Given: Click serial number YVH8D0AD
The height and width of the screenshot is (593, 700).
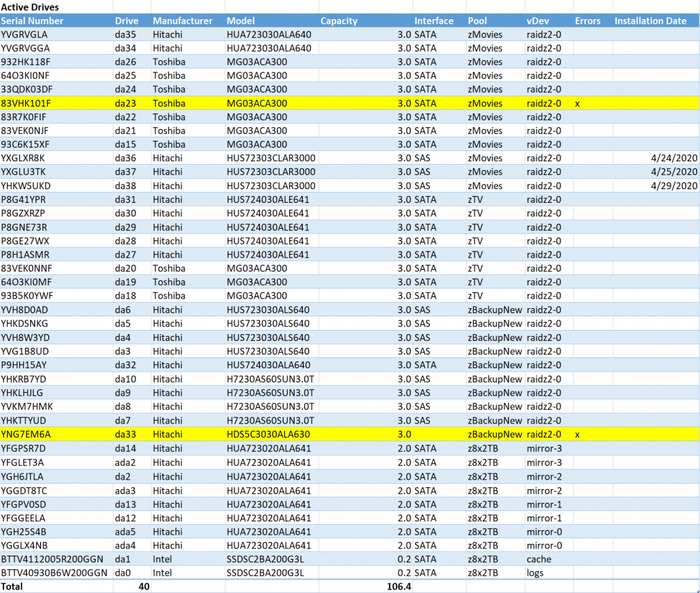Looking at the screenshot, I should 24,310.
